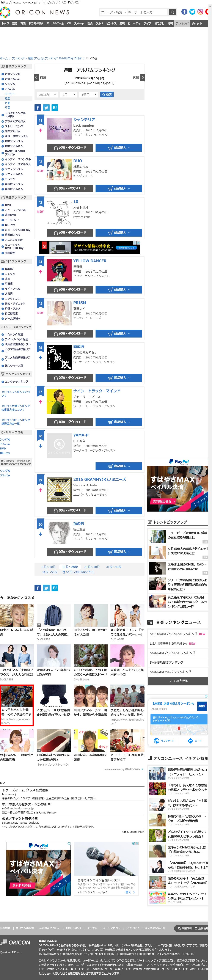Expand 商品購入 dropdown for YELLOW DANCER
The width and height of the screenshot is (212, 980).
click(118, 289)
